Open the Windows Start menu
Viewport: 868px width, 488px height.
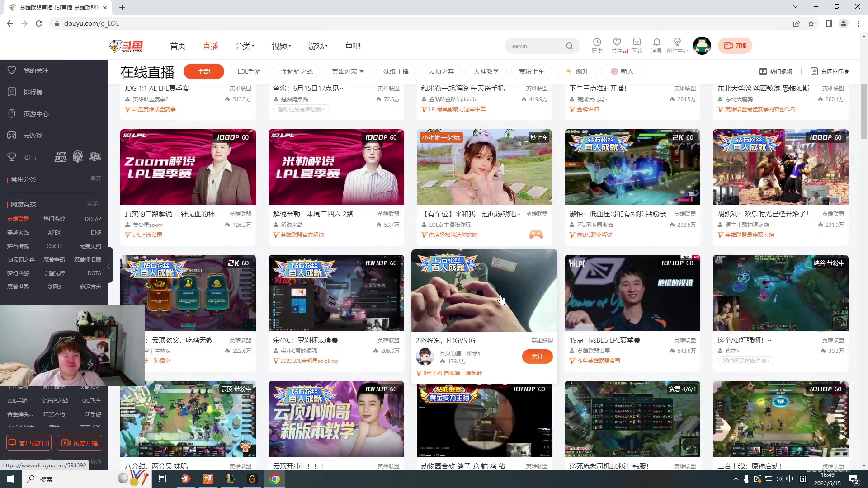(x=11, y=479)
